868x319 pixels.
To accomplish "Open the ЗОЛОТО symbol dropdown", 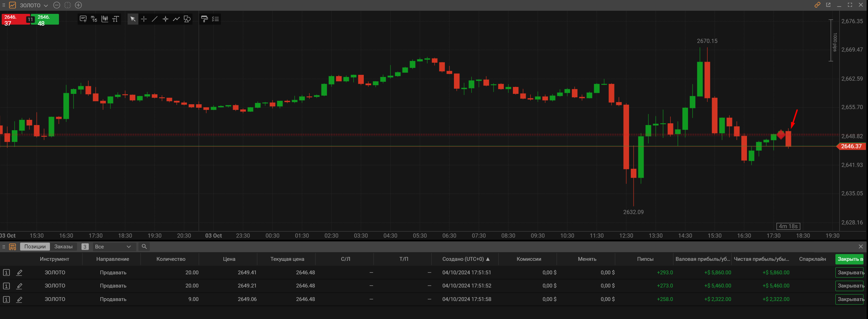I will (34, 5).
